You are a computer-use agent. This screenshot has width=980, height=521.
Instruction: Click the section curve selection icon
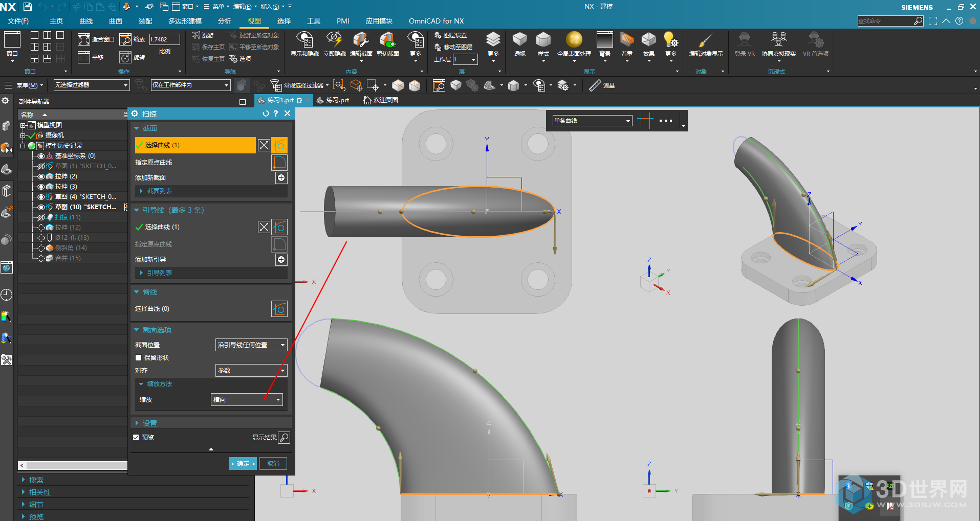tap(279, 145)
